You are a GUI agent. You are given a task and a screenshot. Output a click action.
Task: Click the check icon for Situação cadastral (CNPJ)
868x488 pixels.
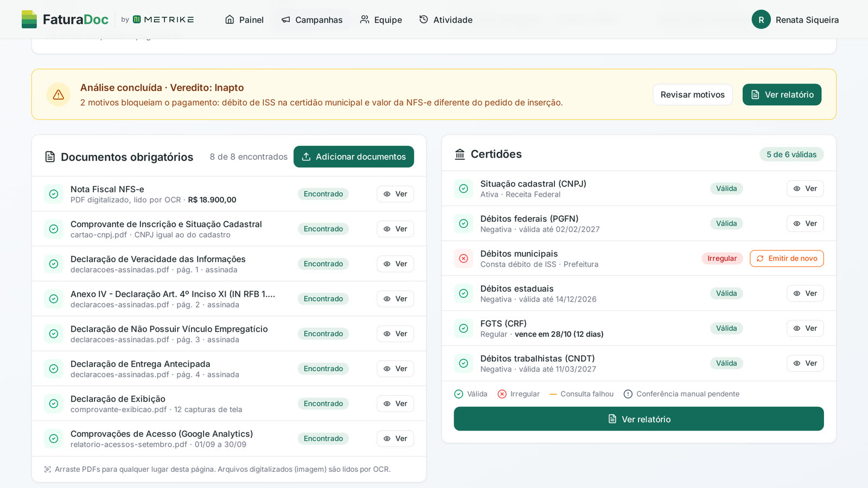464,189
